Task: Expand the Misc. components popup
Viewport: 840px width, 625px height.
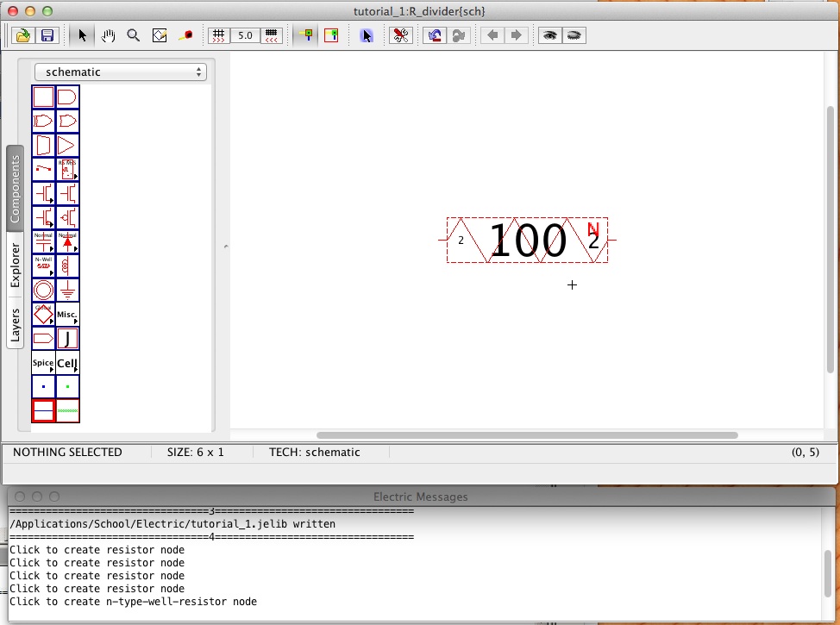Action: pyautogui.click(x=67, y=314)
